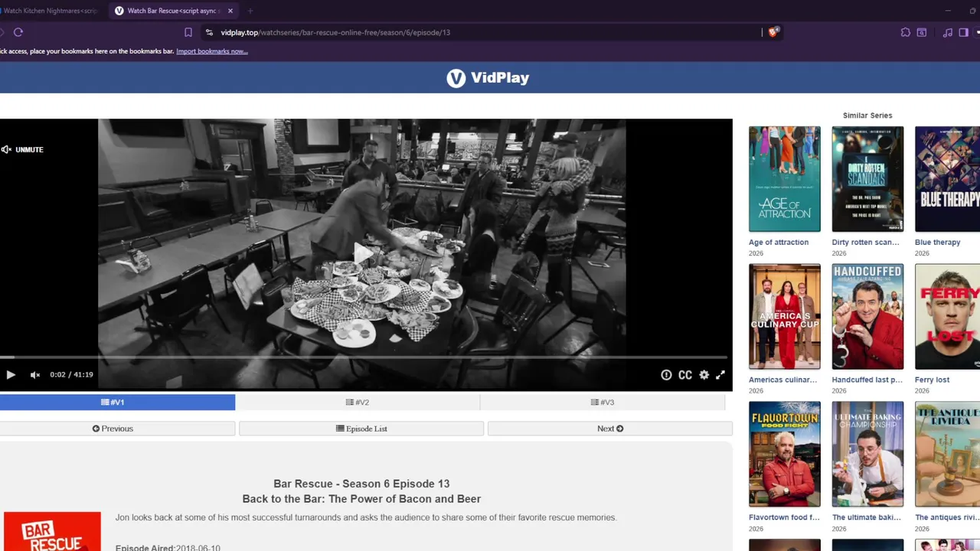The image size is (980, 551).
Task: Bookmark this page with the bookmark icon
Action: pyautogui.click(x=188, y=32)
